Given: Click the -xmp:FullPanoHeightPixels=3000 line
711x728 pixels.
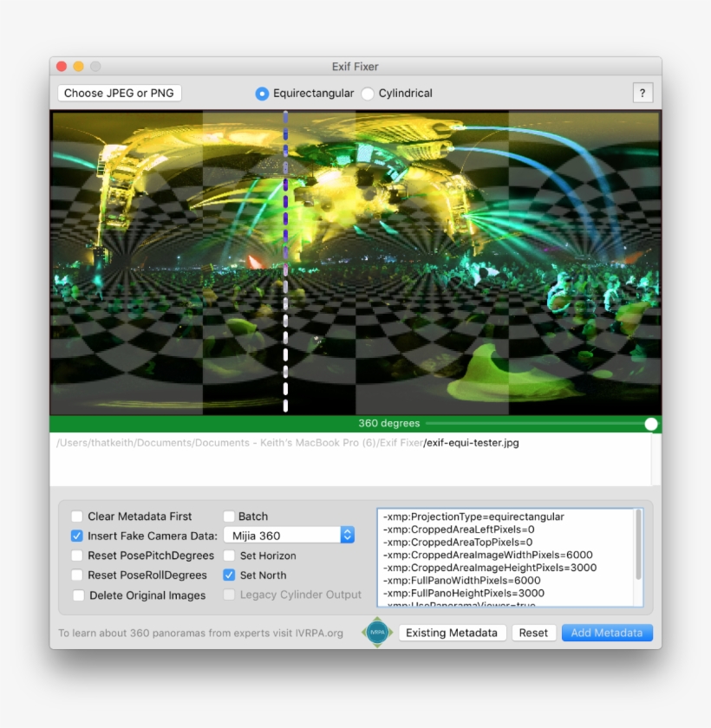Looking at the screenshot, I should 464,593.
